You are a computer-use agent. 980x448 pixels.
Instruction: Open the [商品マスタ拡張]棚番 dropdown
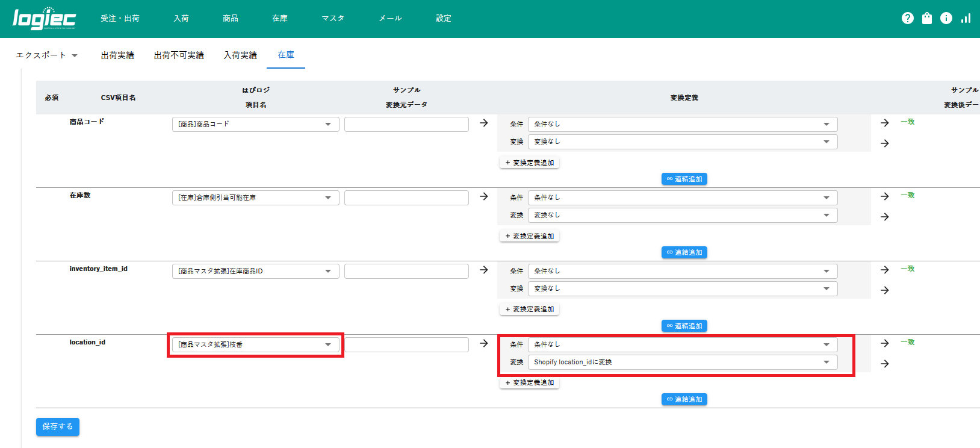[255, 344]
